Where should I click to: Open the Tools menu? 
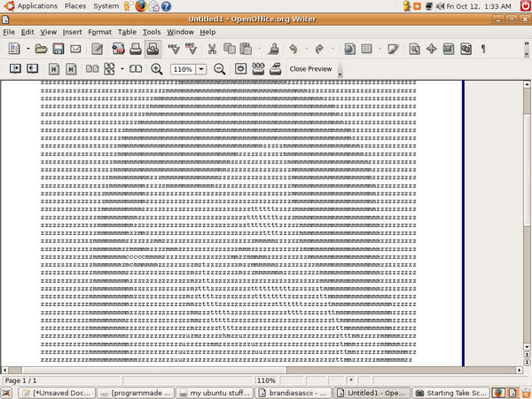tap(152, 32)
